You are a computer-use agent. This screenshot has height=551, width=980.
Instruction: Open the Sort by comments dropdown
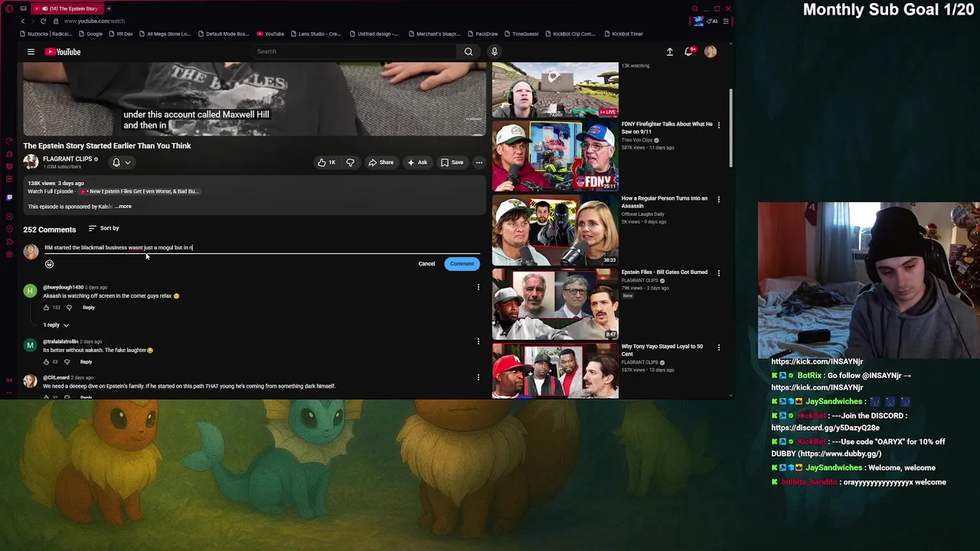pos(103,228)
